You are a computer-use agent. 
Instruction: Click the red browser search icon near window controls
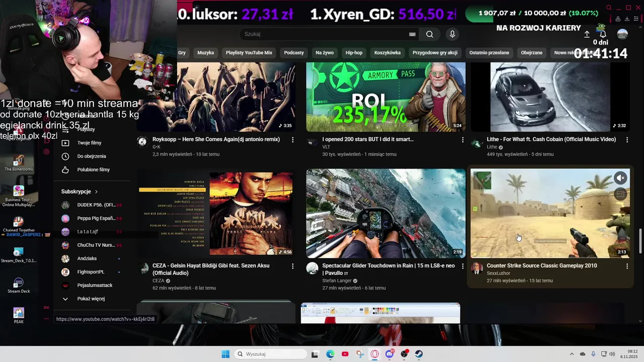coord(609,8)
